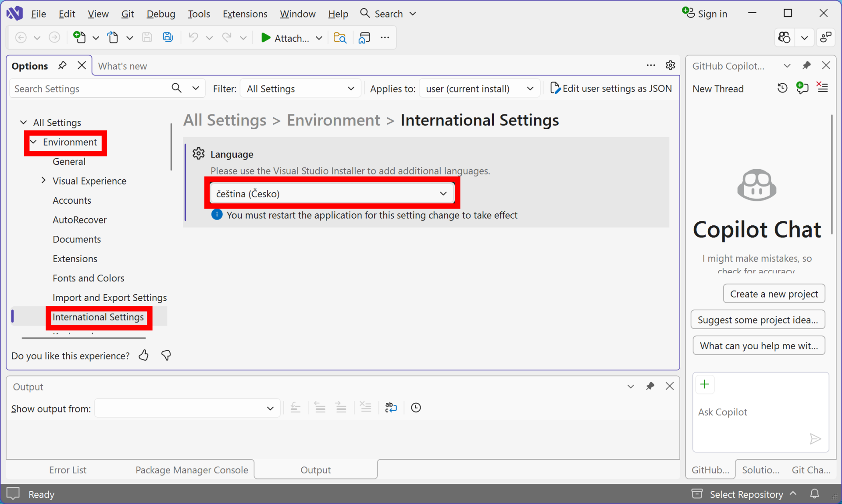
Task: Click the Copilot send message arrow
Action: tap(815, 439)
